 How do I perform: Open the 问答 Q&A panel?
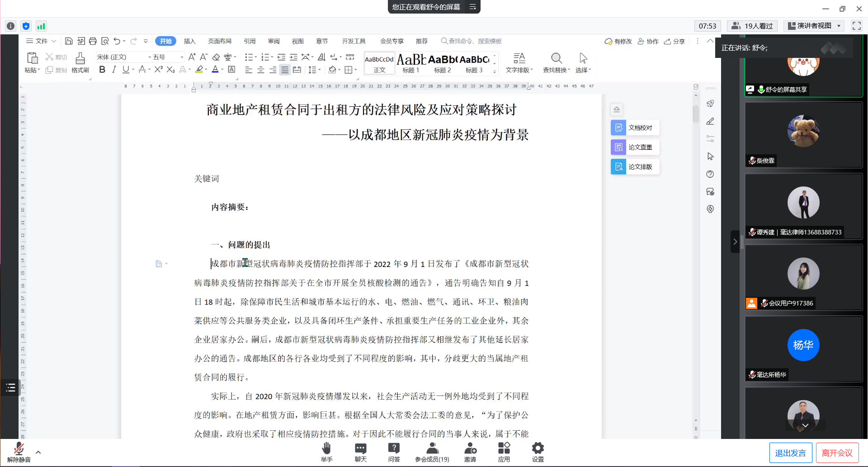[394, 452]
